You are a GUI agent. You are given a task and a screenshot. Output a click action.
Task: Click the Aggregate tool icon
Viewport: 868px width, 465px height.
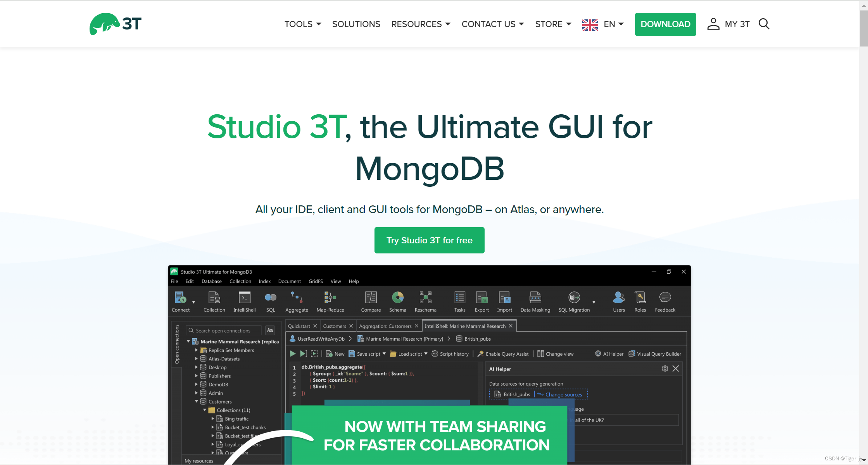coord(297,298)
